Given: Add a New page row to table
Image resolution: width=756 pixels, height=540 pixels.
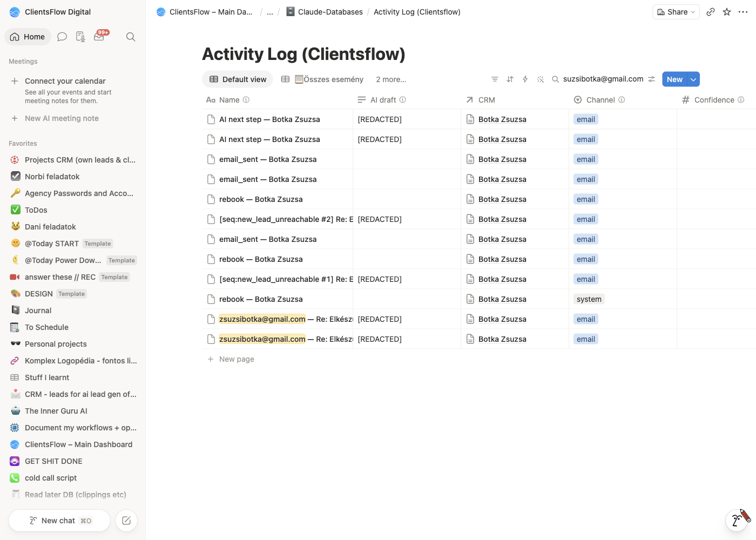Looking at the screenshot, I should click(x=237, y=359).
